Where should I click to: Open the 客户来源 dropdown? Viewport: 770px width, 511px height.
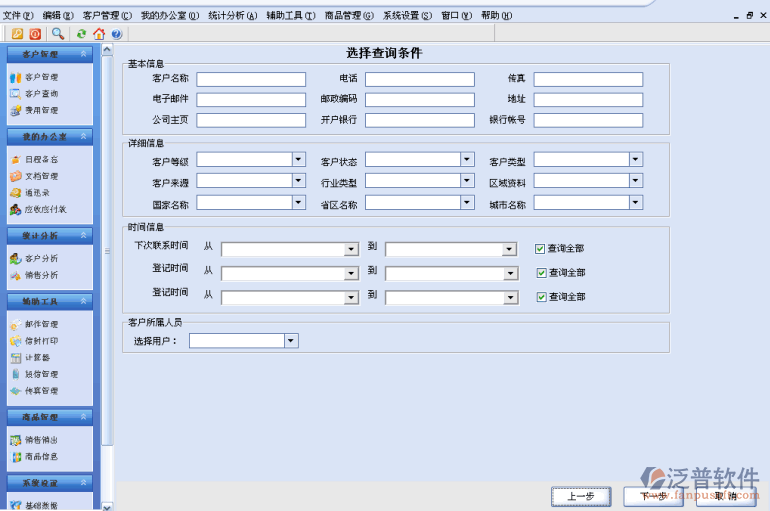(298, 181)
